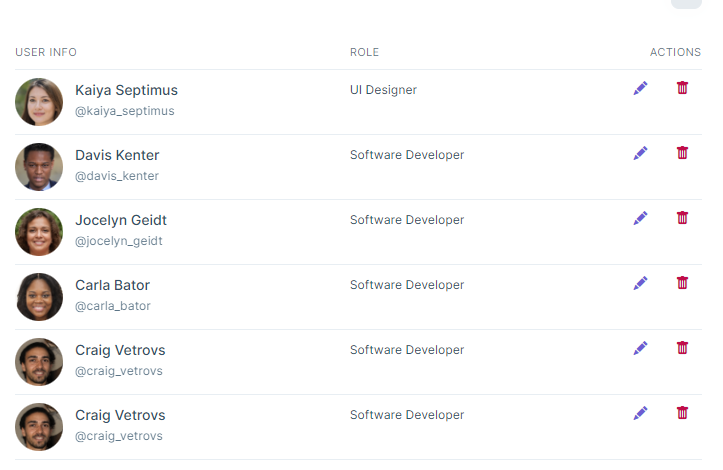723x470 pixels.
Task: Click the avatar of Carla Bator
Action: click(39, 297)
